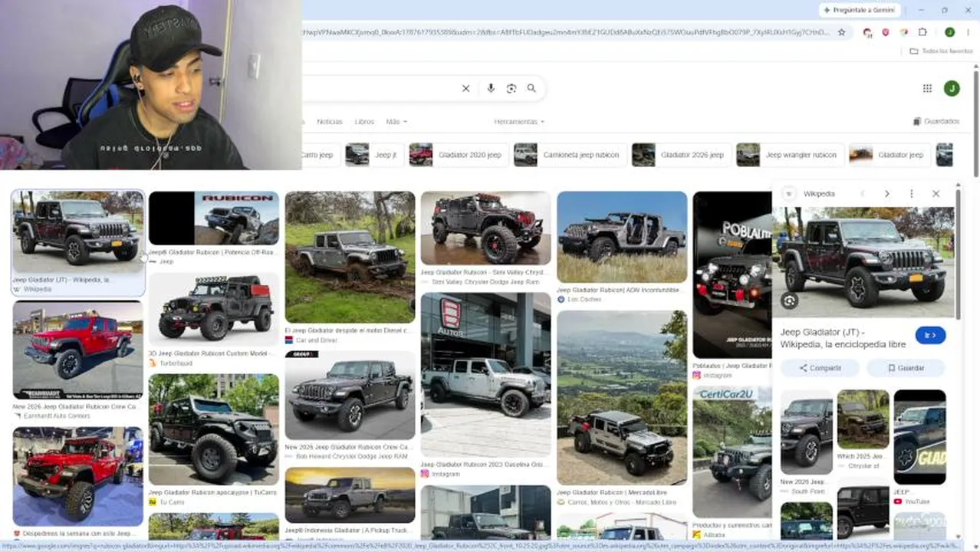Open the Earnhardt Auto Centers red Gladiator image
Image resolution: width=980 pixels, height=552 pixels.
[77, 350]
